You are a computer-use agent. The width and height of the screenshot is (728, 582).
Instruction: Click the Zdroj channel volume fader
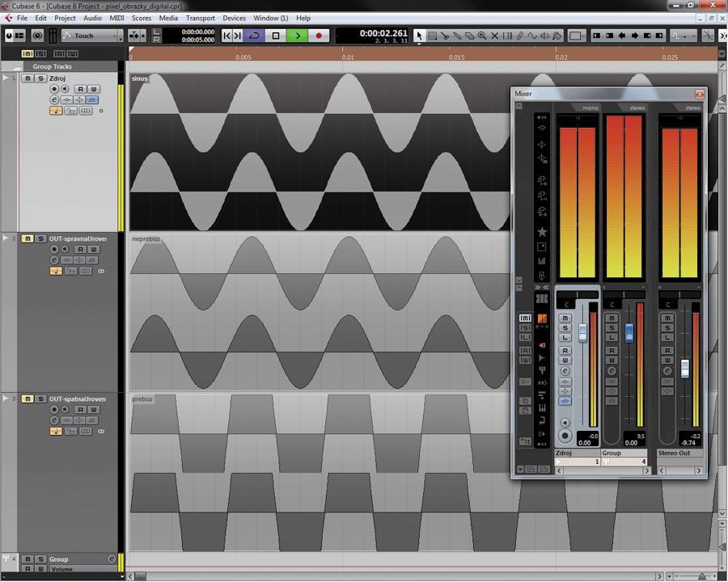pos(582,332)
